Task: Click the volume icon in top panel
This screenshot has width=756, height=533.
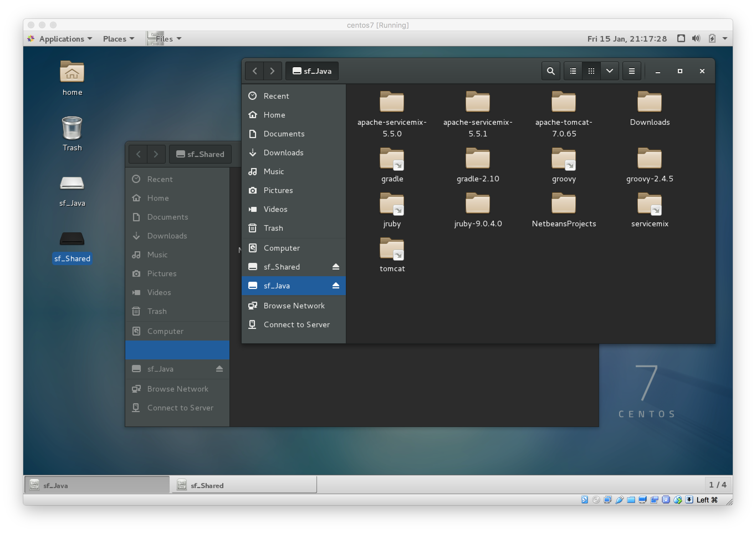Action: click(696, 39)
